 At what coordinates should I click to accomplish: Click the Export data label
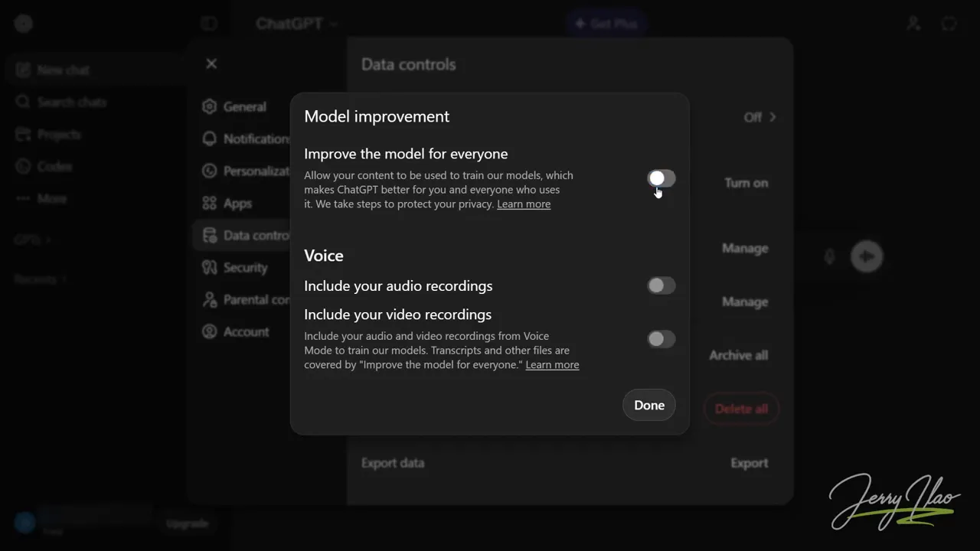pos(393,463)
